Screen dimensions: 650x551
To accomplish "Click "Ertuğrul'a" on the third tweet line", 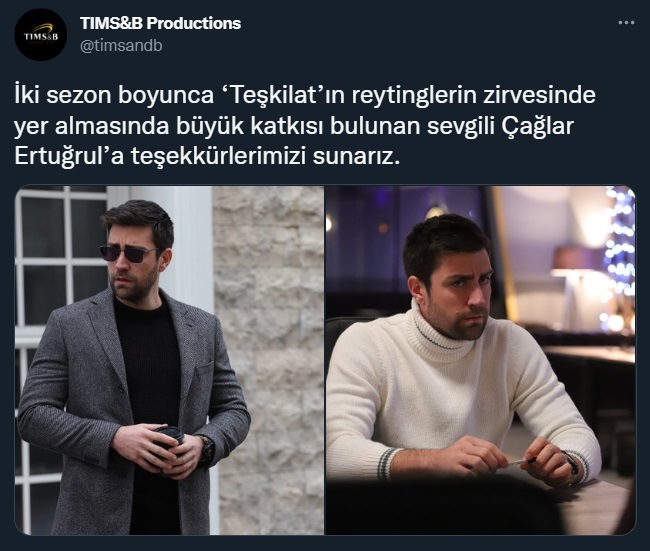I will [x=69, y=157].
